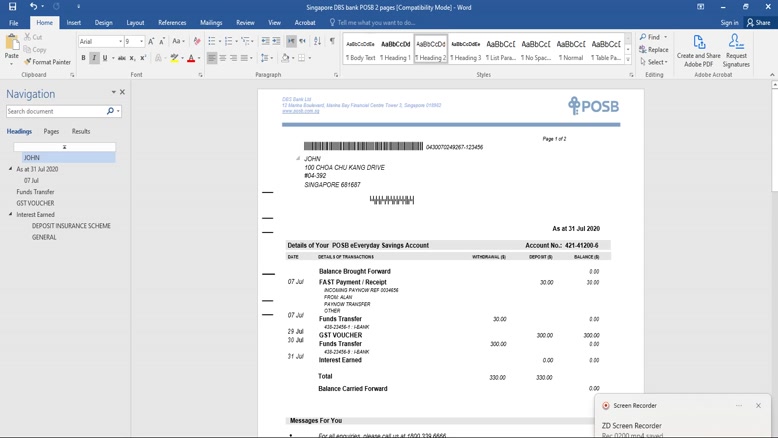The width and height of the screenshot is (778, 438).
Task: Switch to the Layout tab
Action: pyautogui.click(x=135, y=23)
